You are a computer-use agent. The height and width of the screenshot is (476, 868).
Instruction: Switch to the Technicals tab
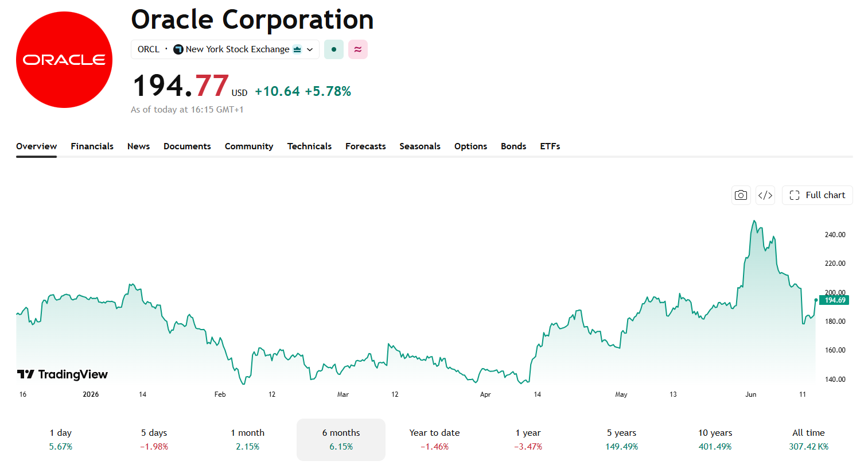coord(310,146)
